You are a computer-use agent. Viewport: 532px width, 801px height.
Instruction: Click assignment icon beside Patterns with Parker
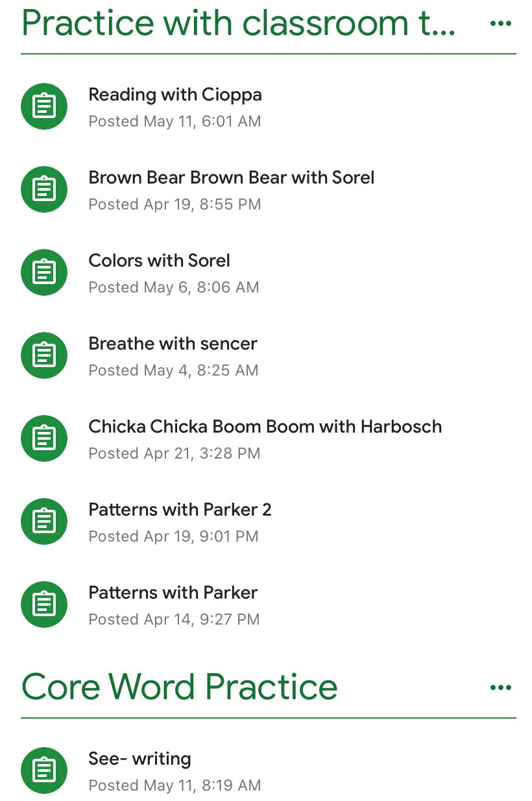coord(44,604)
